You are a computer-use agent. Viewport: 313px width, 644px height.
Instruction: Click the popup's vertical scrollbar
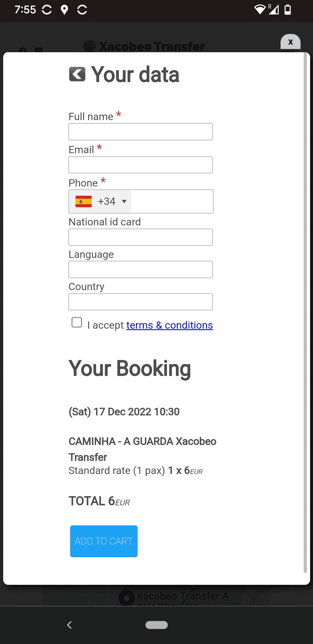point(305,313)
